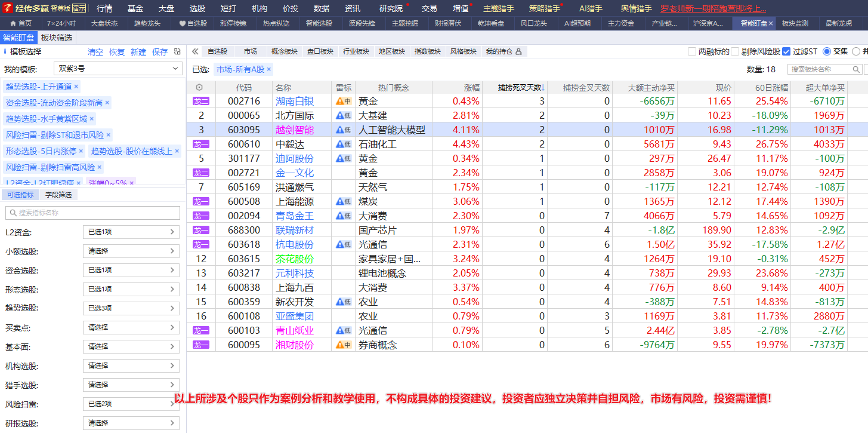The width and height of the screenshot is (868, 433).
Task: Open the 行情 menu
Action: tap(104, 8)
